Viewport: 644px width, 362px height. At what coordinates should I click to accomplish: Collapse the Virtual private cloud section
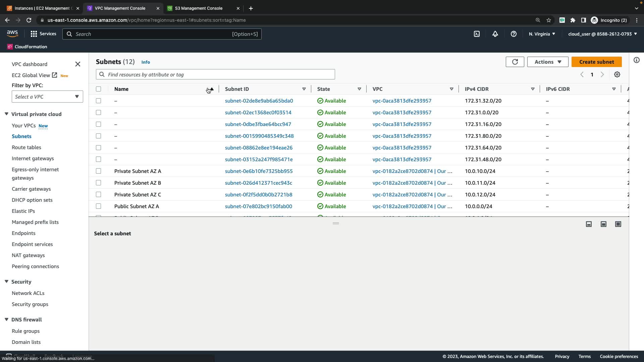[6, 114]
